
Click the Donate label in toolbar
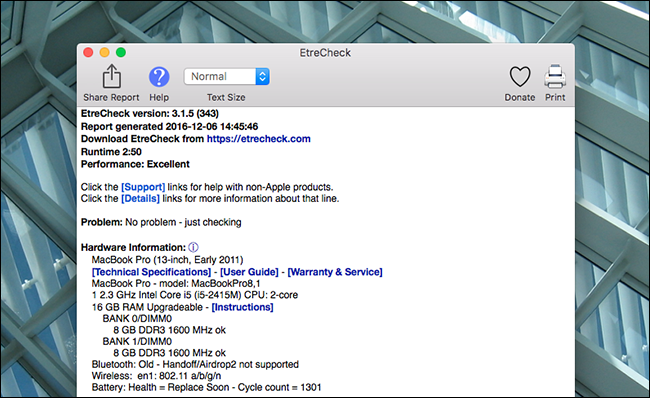click(519, 97)
